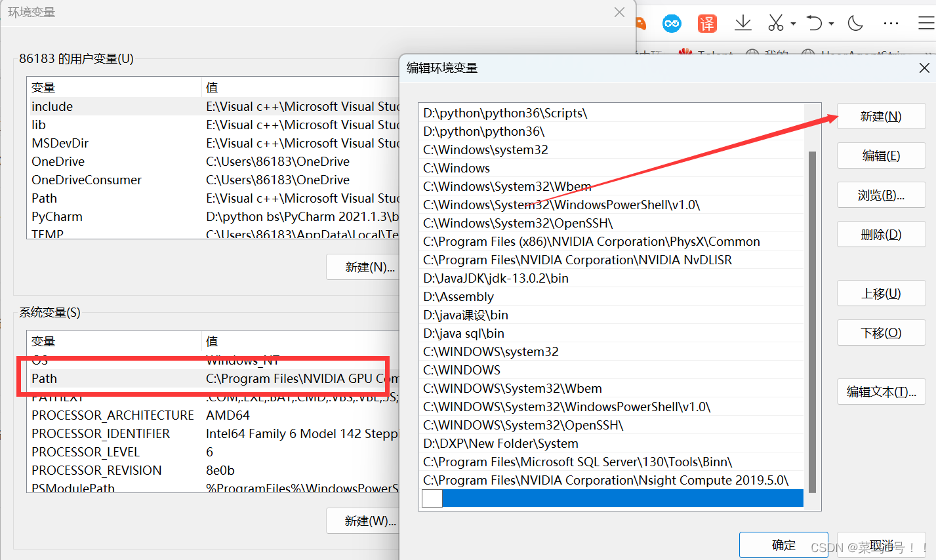Select the D:\python\python36\ entry
Viewport: 936px width, 560px height.
tap(613, 131)
